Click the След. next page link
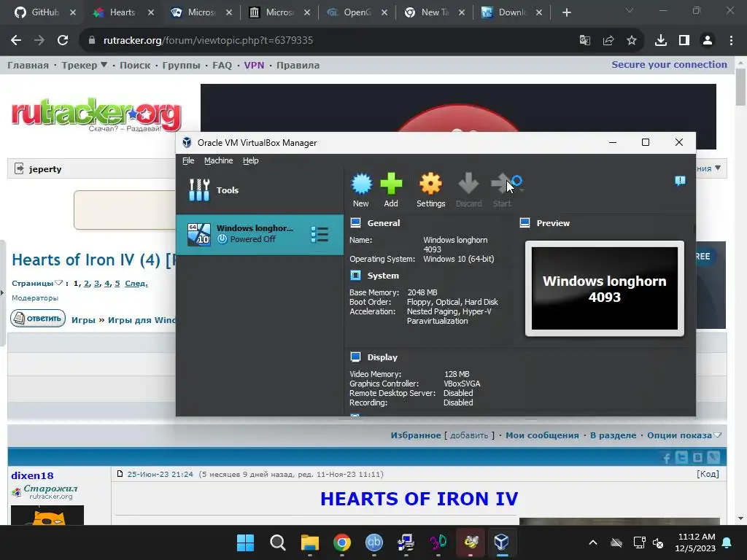 click(136, 284)
